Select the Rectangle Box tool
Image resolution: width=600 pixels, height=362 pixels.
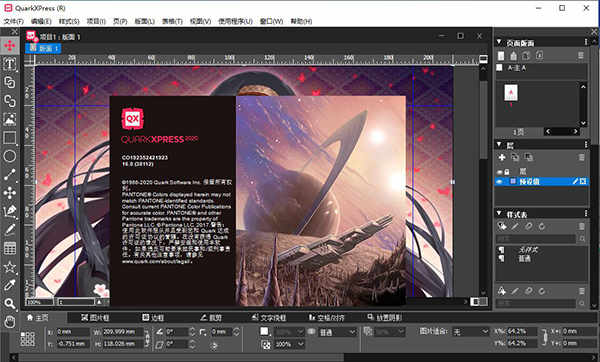point(10,138)
